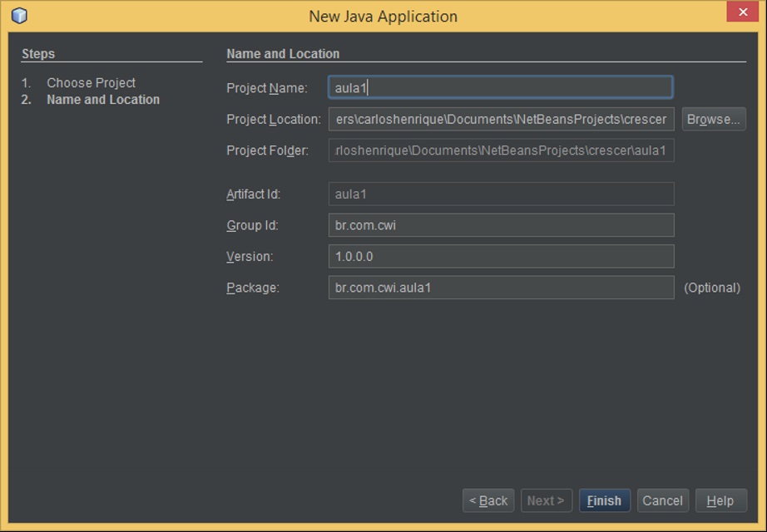The image size is (767, 532).
Task: Open Help for this wizard
Action: pyautogui.click(x=721, y=500)
